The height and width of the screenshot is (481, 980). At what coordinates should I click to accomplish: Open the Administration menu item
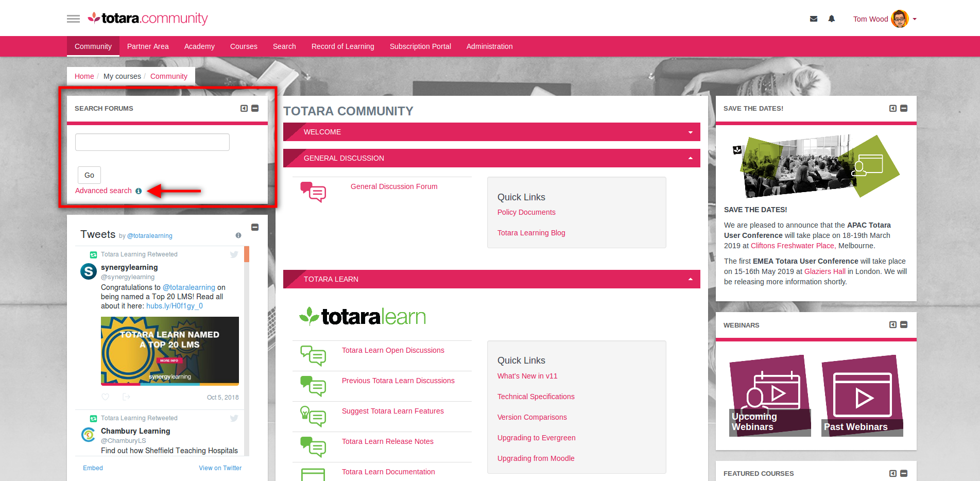click(x=490, y=46)
